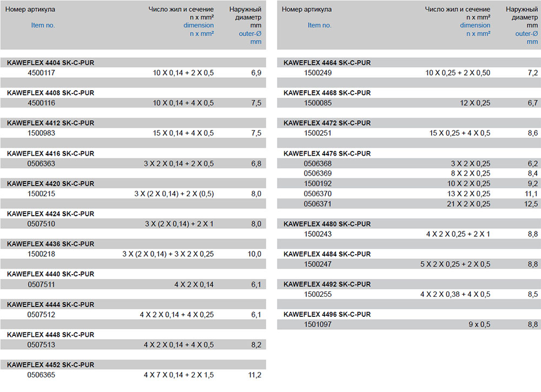The height and width of the screenshot is (392, 541).
Task: Click dimension 10 X 0,25 + 2 X 0,50
Action: [458, 73]
